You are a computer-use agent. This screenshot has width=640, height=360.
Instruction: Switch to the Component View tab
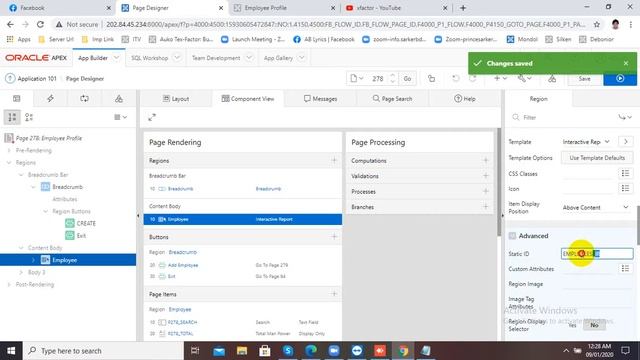click(248, 99)
